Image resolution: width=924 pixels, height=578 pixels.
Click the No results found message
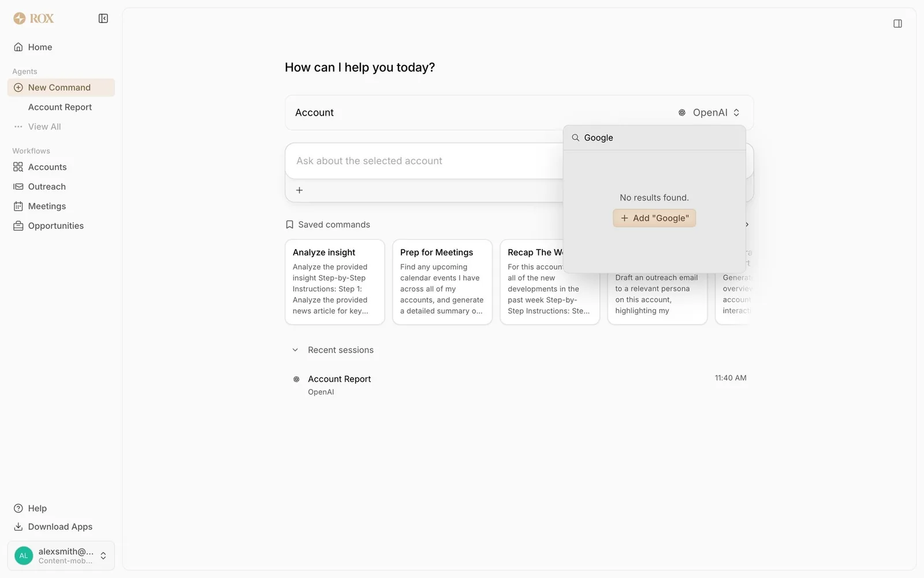pos(654,198)
